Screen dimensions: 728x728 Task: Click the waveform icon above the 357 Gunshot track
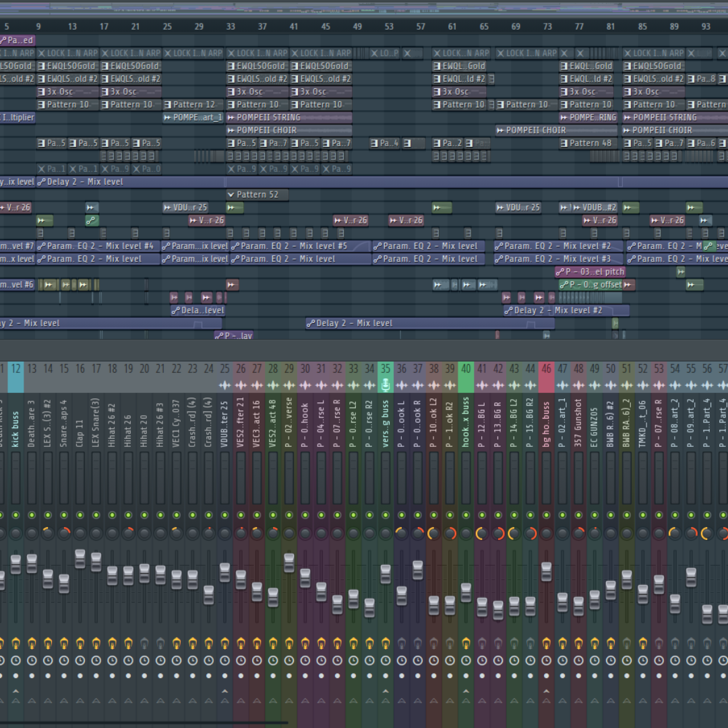(580, 384)
